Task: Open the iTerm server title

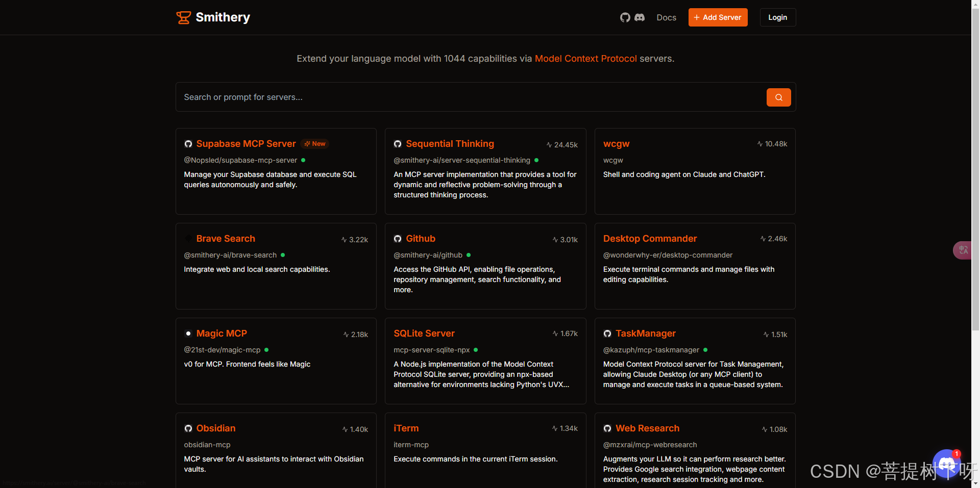Action: [x=406, y=428]
